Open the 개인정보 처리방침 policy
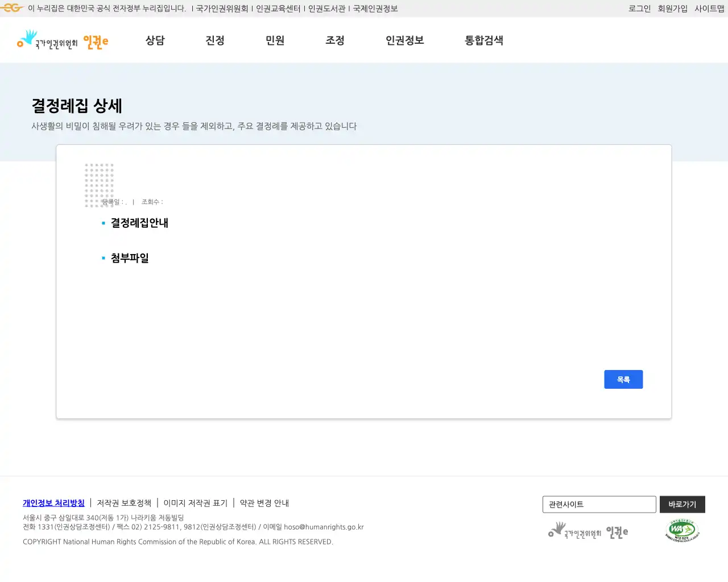This screenshot has height=582, width=728. pos(53,503)
